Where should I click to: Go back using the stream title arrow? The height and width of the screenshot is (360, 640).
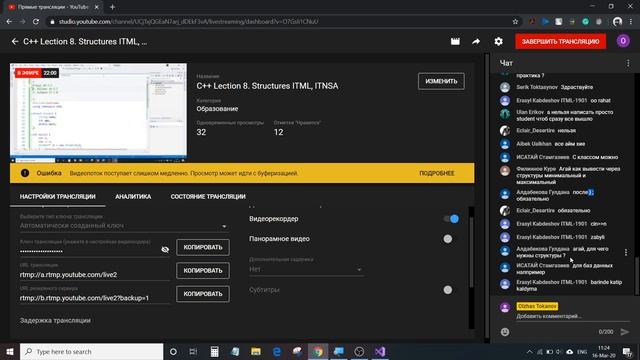[15, 42]
